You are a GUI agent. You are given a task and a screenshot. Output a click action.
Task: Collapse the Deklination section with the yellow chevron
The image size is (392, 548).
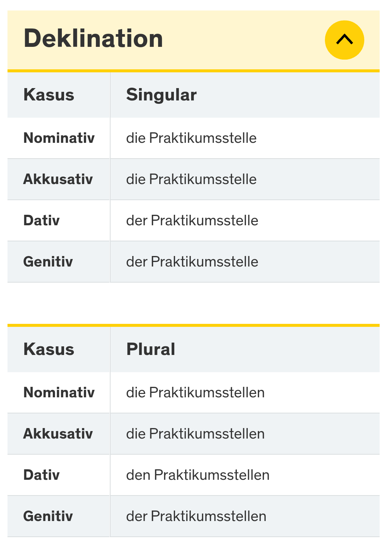pos(344,40)
